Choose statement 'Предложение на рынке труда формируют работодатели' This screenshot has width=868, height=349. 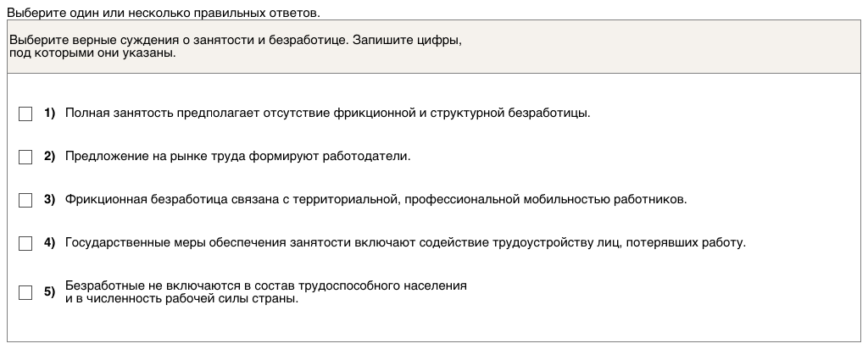coord(237,157)
